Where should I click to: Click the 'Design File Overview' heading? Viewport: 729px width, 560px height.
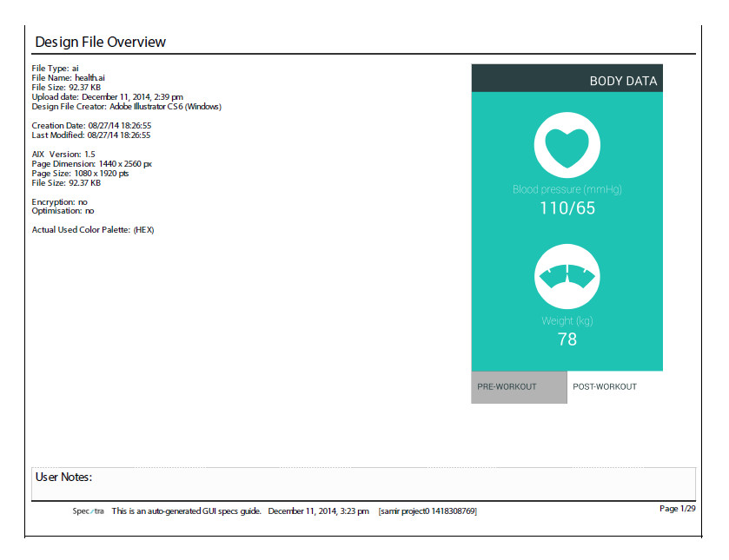point(101,42)
